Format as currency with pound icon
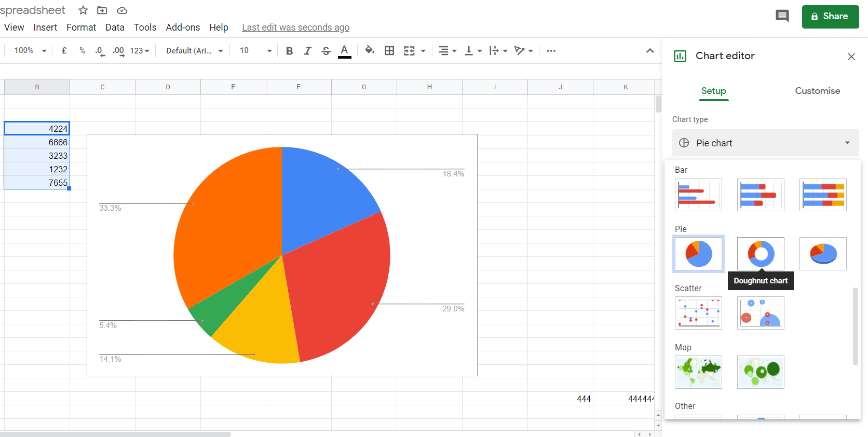Viewport: 868px width, 437px height. pyautogui.click(x=64, y=50)
